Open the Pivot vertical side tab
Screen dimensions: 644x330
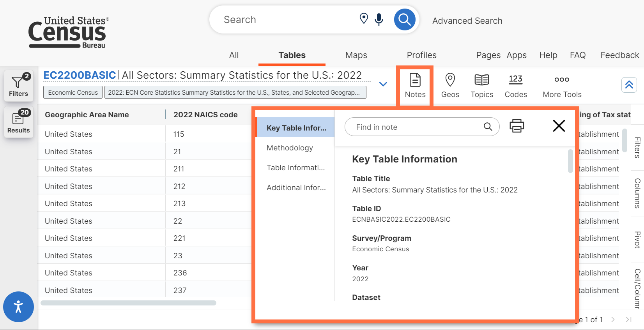point(637,240)
